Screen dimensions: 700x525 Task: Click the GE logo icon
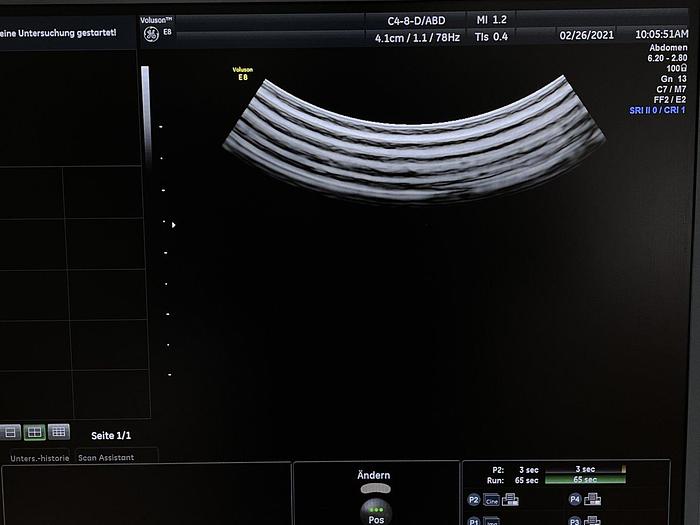click(x=151, y=34)
